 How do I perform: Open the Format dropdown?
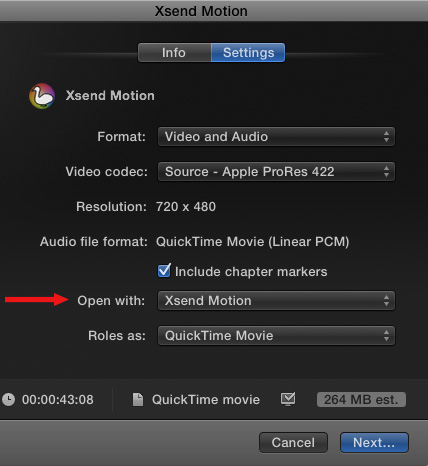pos(276,137)
